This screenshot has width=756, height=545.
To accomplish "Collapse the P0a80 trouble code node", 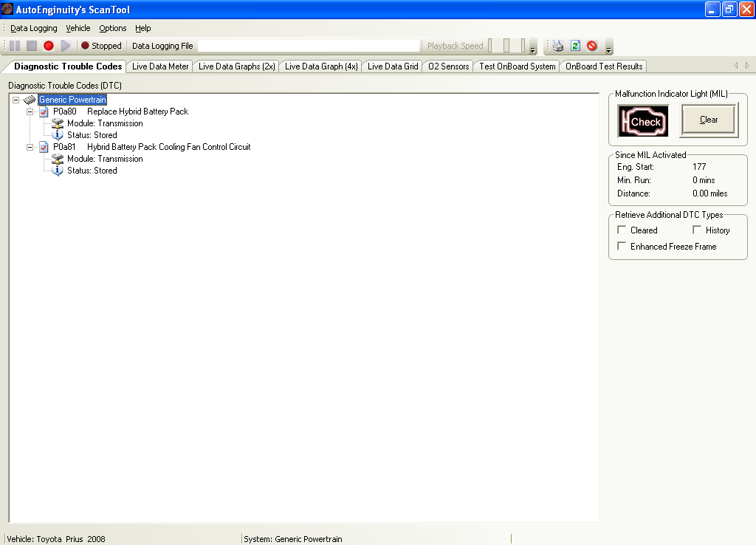I will tap(30, 112).
